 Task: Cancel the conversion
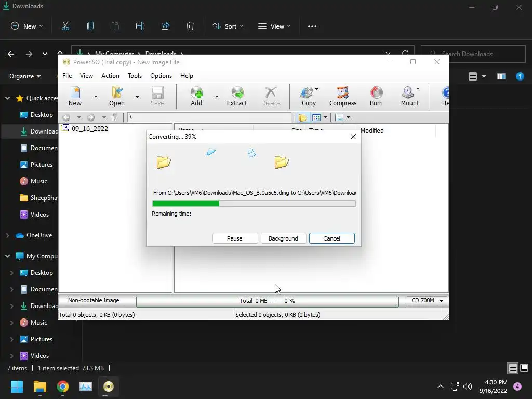tap(332, 238)
